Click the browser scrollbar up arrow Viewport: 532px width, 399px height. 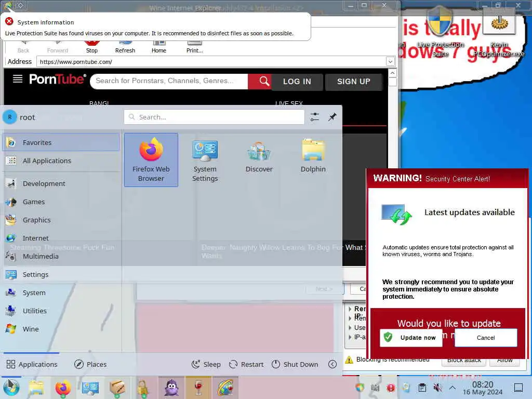tap(392, 73)
